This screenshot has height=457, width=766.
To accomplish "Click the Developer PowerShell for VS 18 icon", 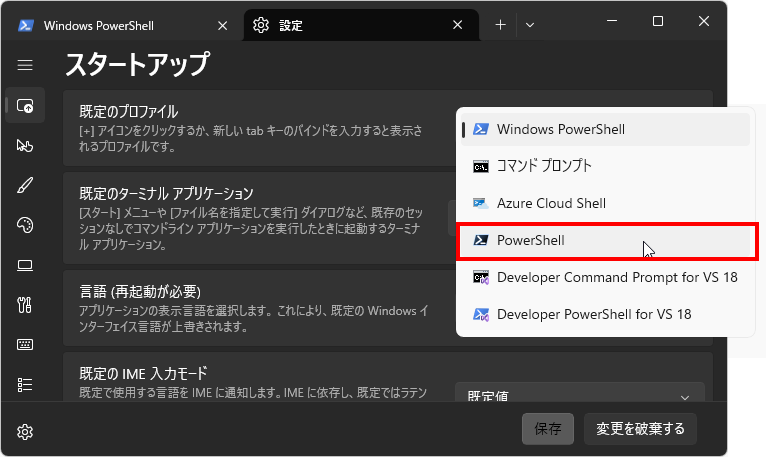I will pyautogui.click(x=481, y=314).
